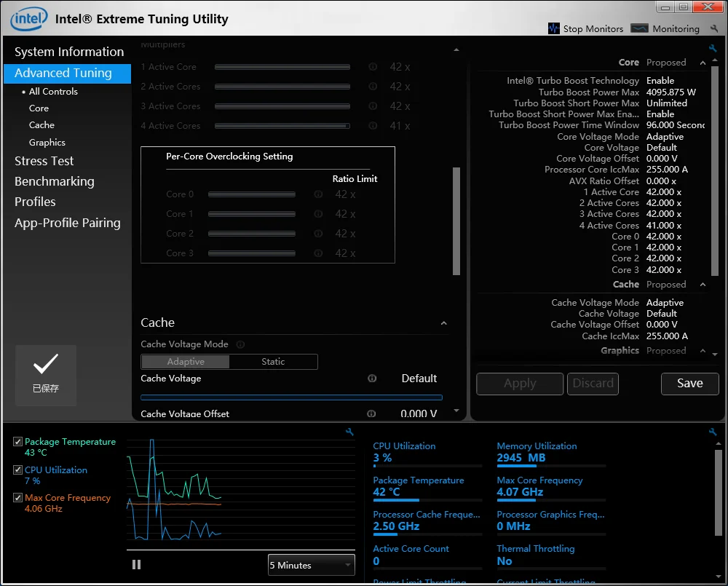Click scroll down arrow in tuning panel
Image resolution: width=728 pixels, height=586 pixels.
click(456, 411)
